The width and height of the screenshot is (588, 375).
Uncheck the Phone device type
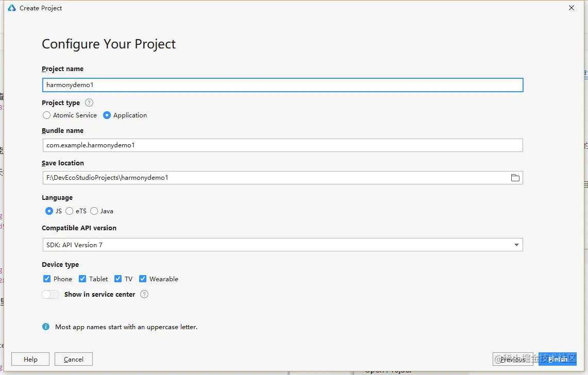pos(47,279)
